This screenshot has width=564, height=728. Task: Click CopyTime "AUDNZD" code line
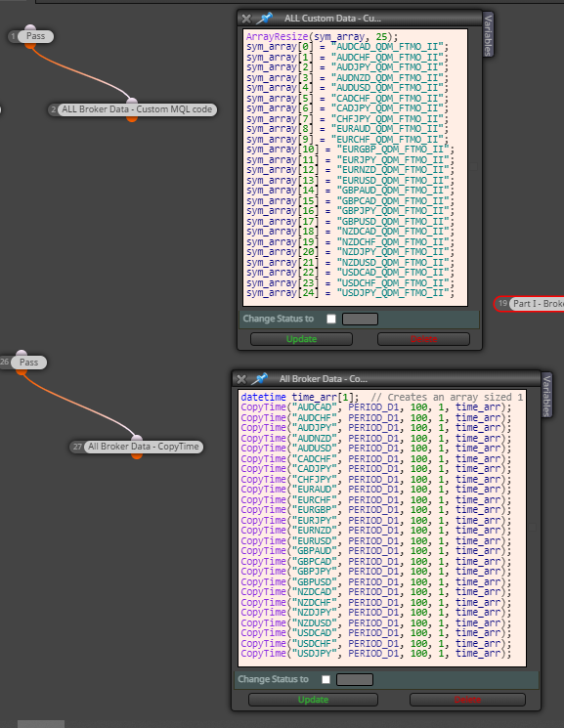pyautogui.click(x=376, y=438)
